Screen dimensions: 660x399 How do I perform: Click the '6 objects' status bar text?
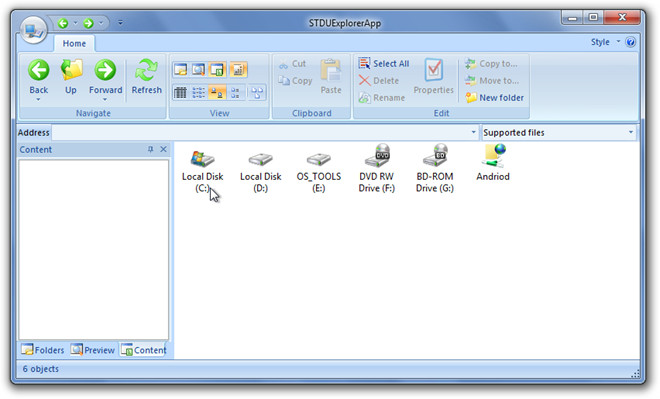pos(41,369)
